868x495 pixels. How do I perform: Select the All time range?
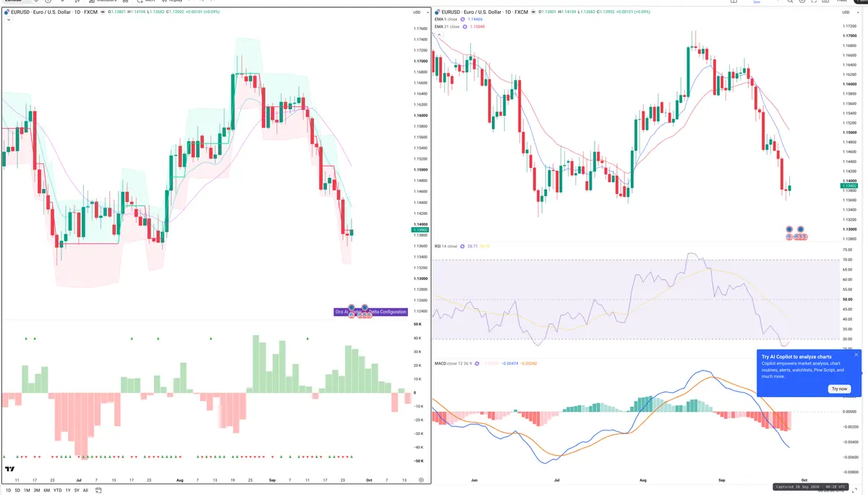[85, 490]
